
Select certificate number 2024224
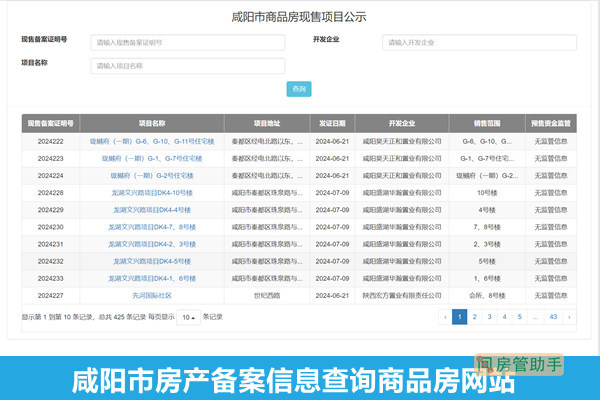tap(51, 176)
